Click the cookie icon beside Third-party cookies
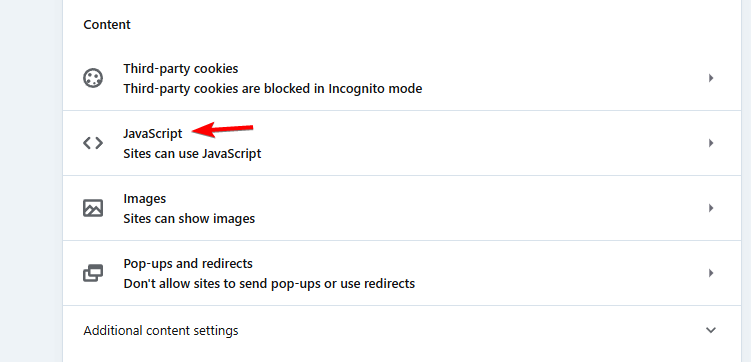The width and height of the screenshot is (751, 362). tap(93, 78)
